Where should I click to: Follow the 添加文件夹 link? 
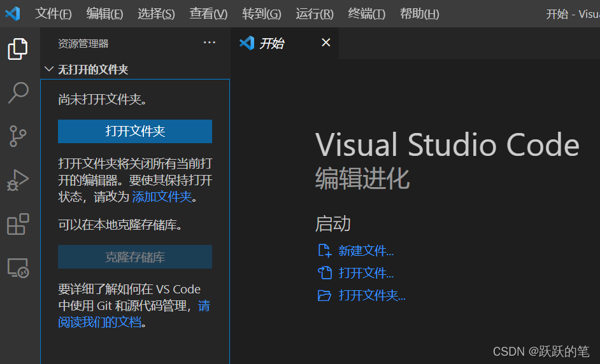point(162,197)
